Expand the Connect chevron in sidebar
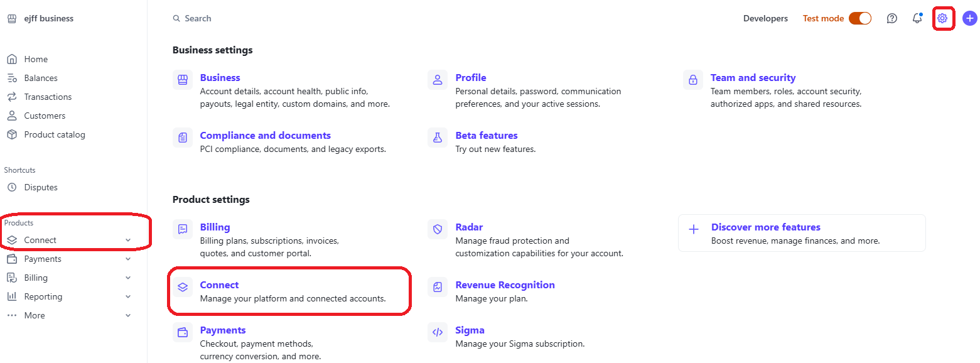The width and height of the screenshot is (980, 363). point(128,240)
